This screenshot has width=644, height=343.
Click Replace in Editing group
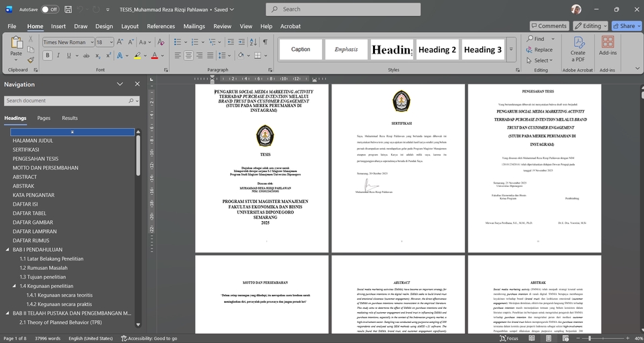point(539,50)
